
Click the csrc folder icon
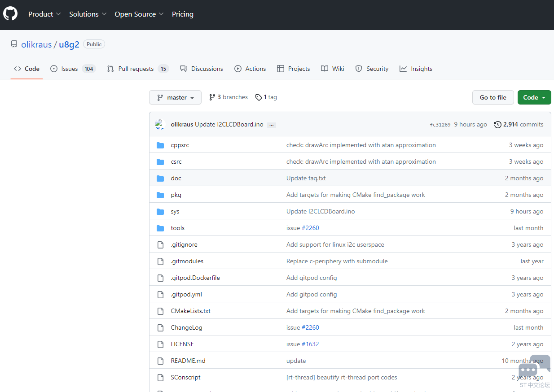click(160, 161)
